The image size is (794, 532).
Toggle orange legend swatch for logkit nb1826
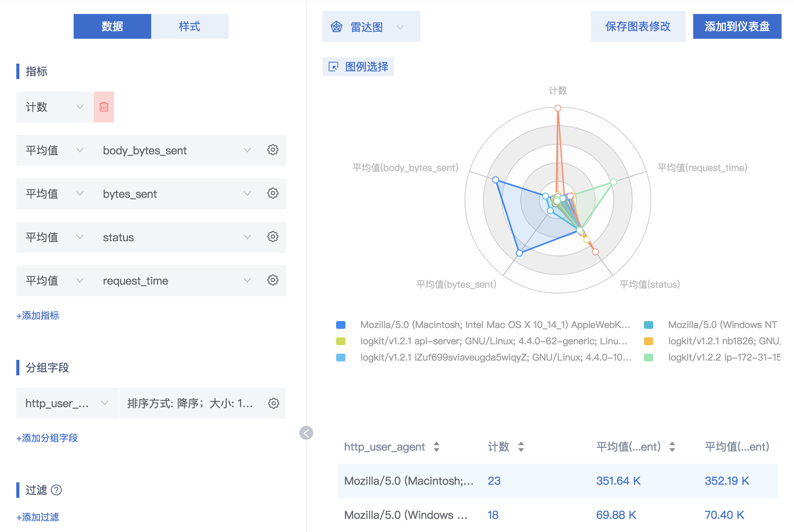(x=649, y=341)
